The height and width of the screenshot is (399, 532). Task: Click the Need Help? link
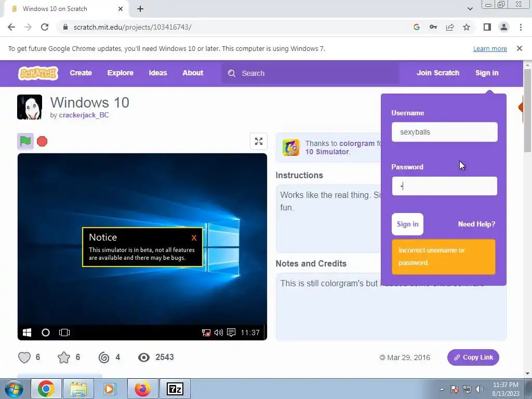[476, 224]
